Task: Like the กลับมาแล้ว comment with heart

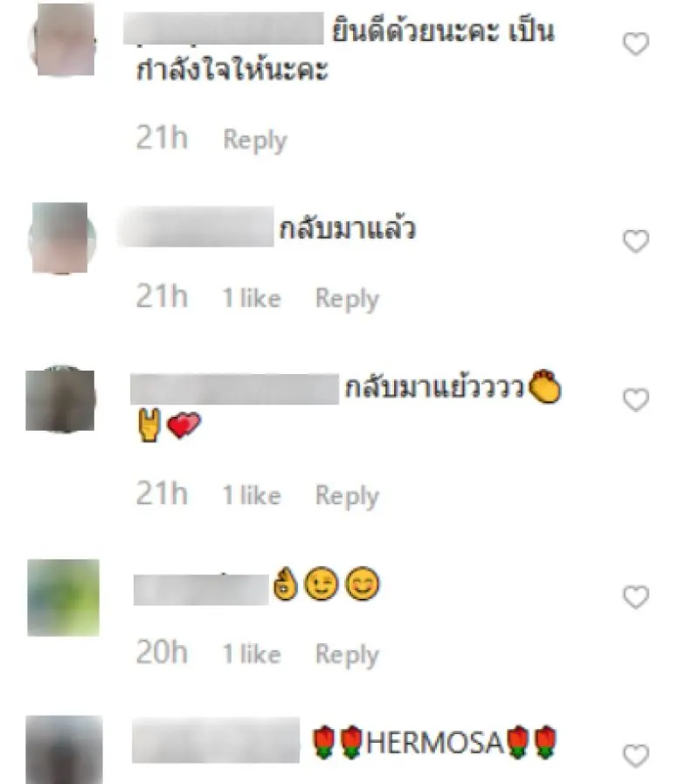Action: pyautogui.click(x=635, y=241)
